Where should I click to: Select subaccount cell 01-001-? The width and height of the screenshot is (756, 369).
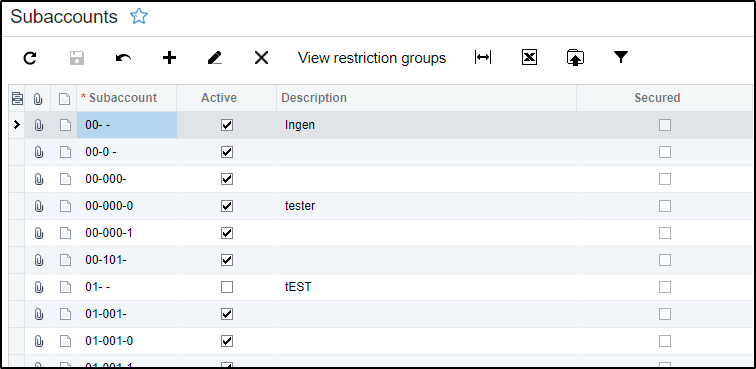click(x=127, y=314)
